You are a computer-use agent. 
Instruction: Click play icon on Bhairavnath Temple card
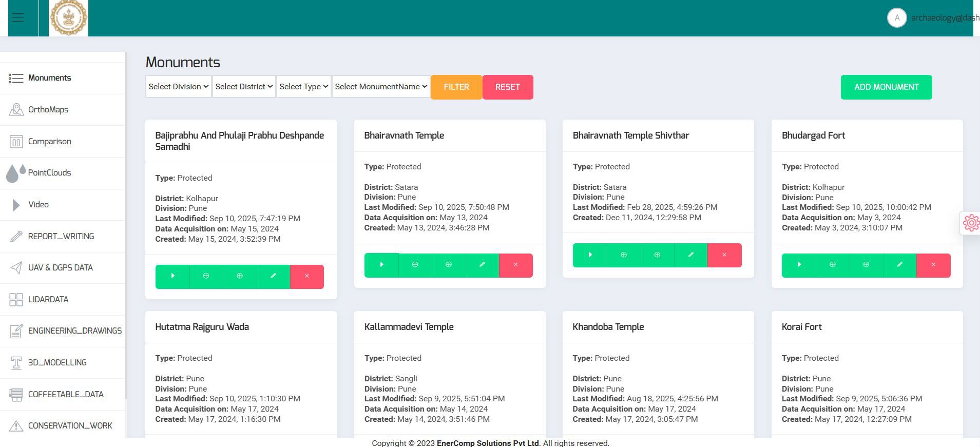pyautogui.click(x=381, y=265)
